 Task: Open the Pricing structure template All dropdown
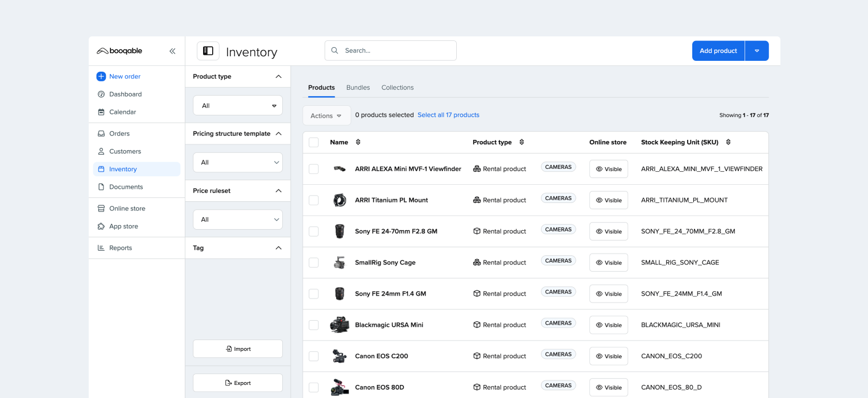[238, 163]
